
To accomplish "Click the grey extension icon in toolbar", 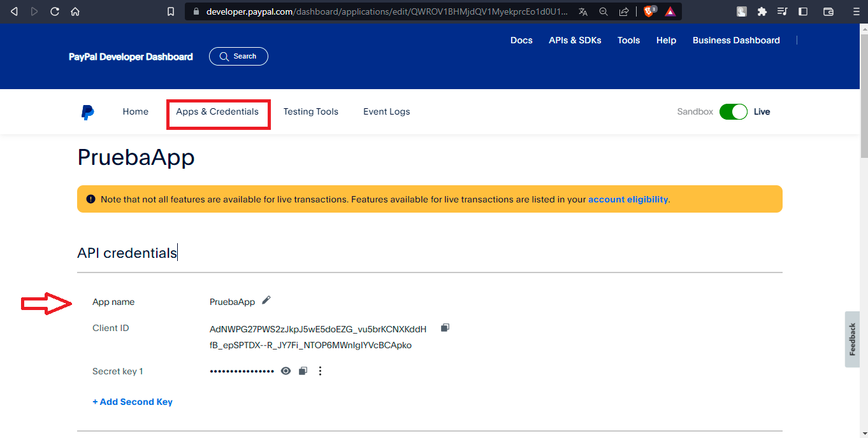I will coord(742,11).
